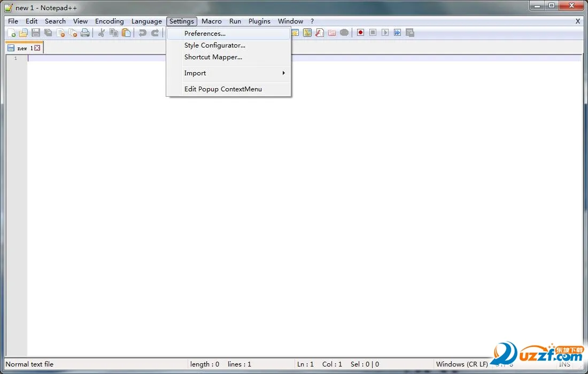Screen dimensions: 588x374
Task: Click the Save All toolbar icon
Action: pyautogui.click(x=48, y=33)
